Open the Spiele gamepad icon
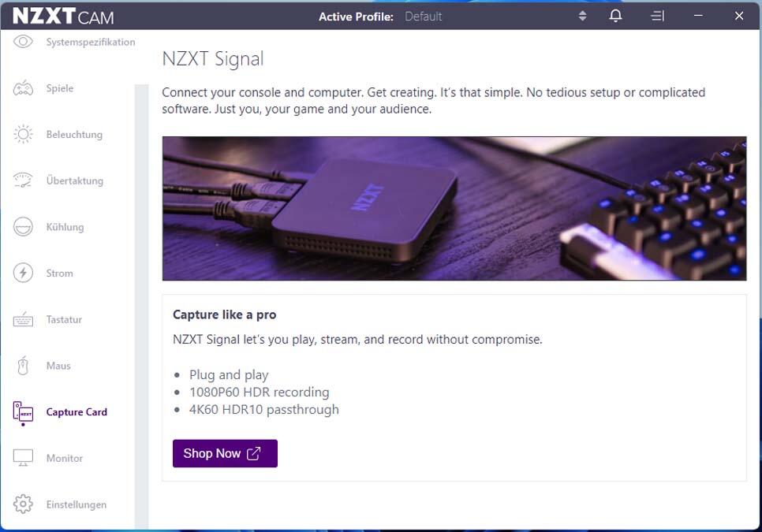Viewport: 762px width, 532px height. pyautogui.click(x=23, y=88)
